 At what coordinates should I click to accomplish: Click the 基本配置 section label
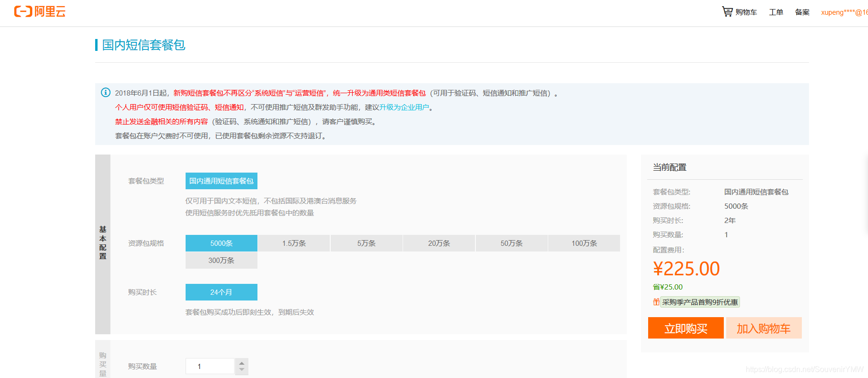pyautogui.click(x=103, y=243)
